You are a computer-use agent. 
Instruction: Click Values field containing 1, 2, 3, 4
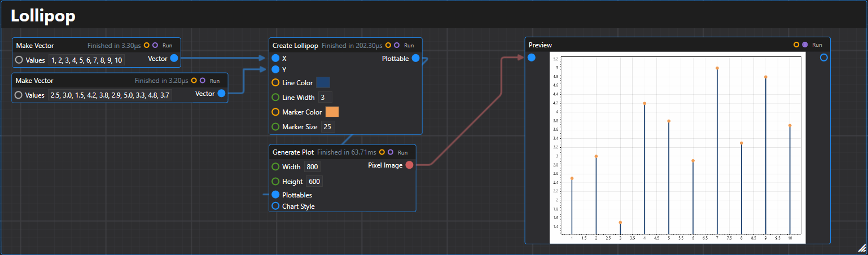[86, 60]
